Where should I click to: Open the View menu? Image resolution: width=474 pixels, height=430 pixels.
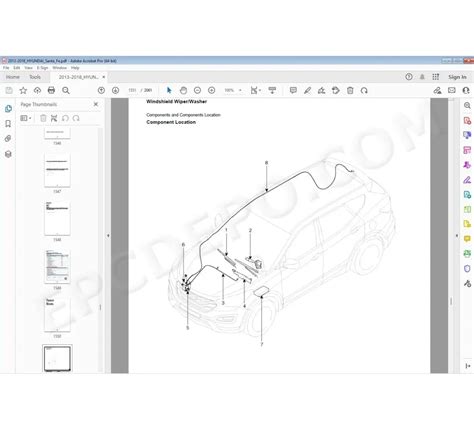pyautogui.click(x=28, y=68)
